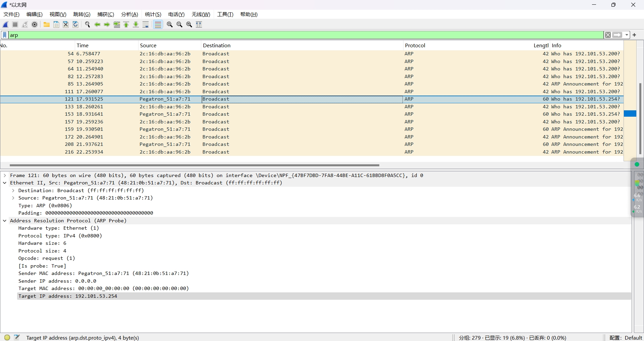Open the 文件(F) menu
The image size is (644, 341).
coord(11,14)
